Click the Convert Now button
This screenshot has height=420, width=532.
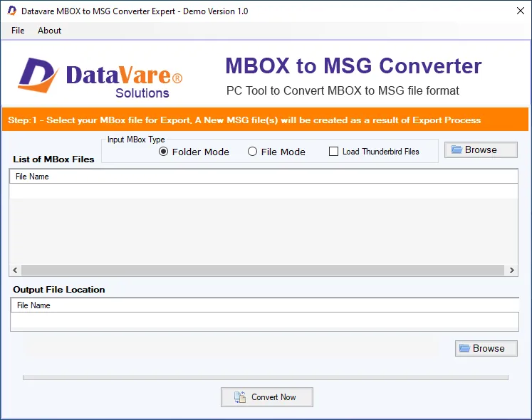coord(266,397)
